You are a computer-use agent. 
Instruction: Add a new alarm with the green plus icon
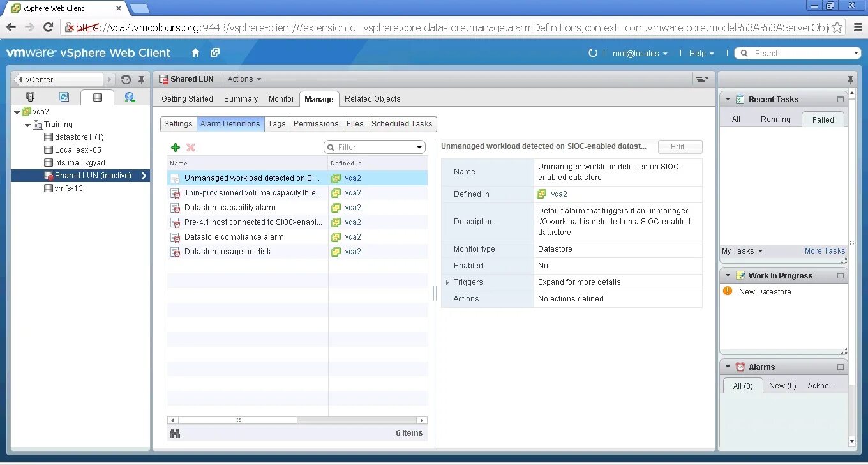pyautogui.click(x=176, y=148)
